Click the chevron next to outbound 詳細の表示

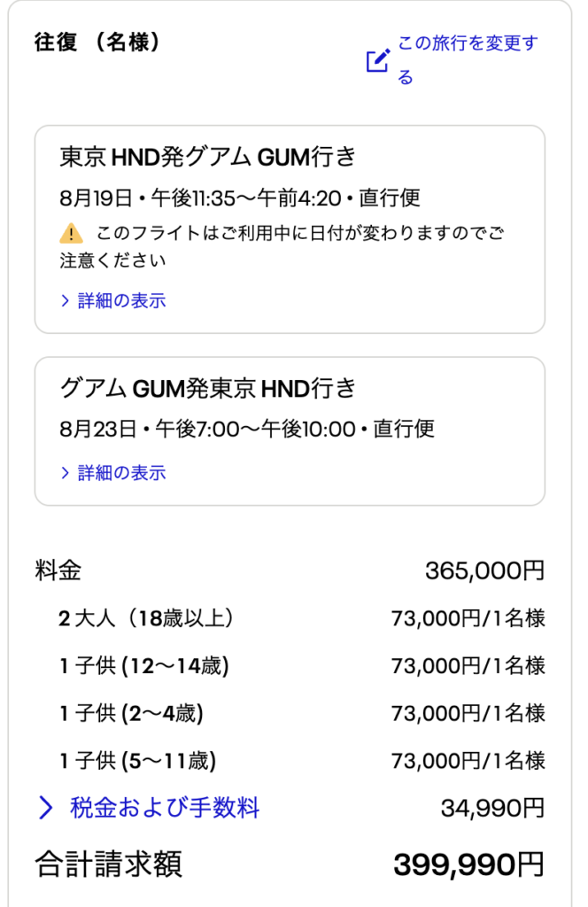65,300
